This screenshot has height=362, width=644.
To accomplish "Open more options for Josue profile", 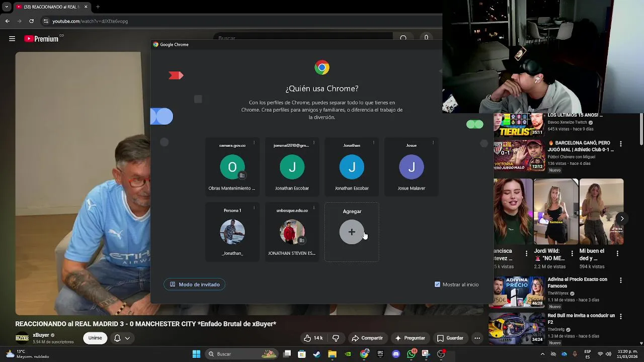I will (x=433, y=143).
